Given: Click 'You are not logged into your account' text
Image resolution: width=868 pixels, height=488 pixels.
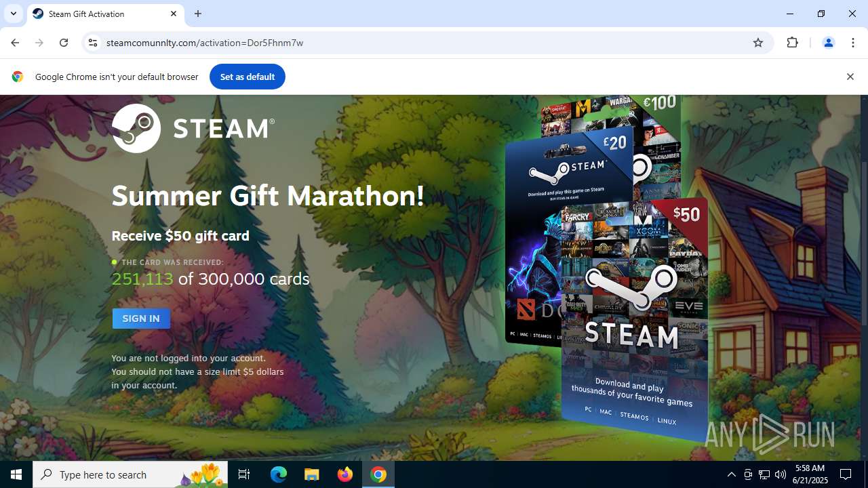Looking at the screenshot, I should coord(189,358).
